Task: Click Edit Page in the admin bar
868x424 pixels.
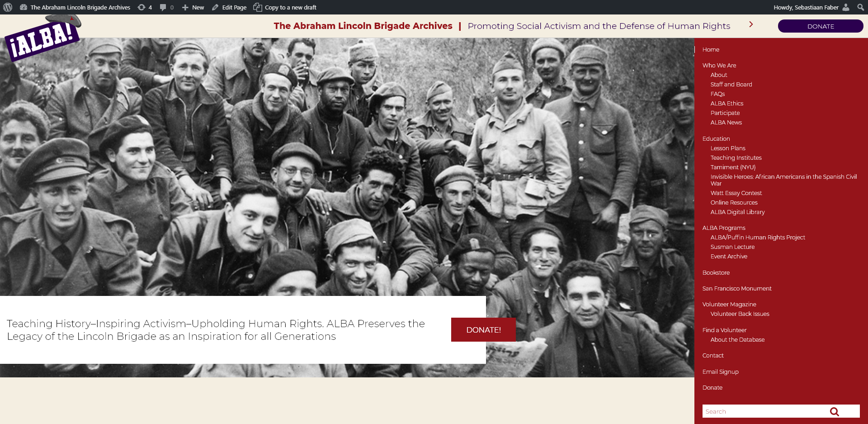Action: coord(229,7)
